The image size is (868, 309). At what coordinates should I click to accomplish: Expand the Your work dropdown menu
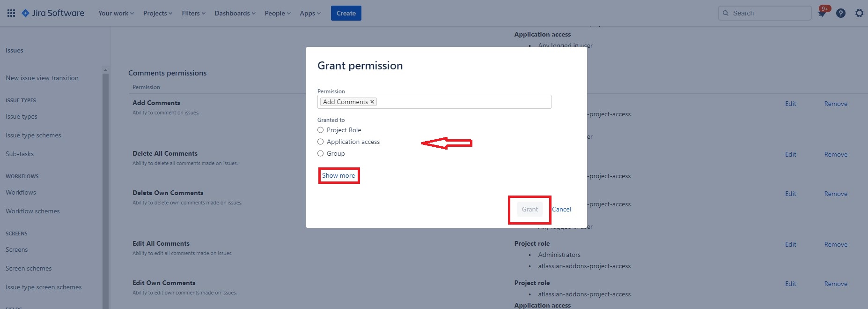tap(116, 13)
